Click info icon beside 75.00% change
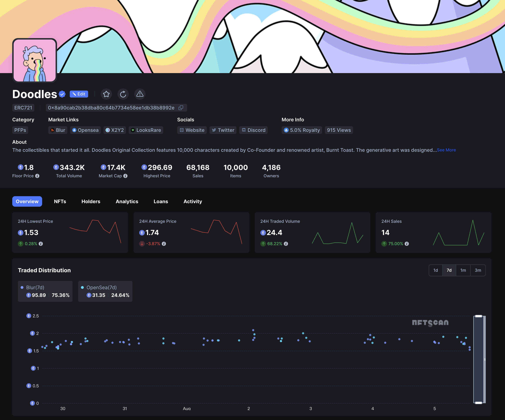This screenshot has width=505, height=420. coord(407,244)
